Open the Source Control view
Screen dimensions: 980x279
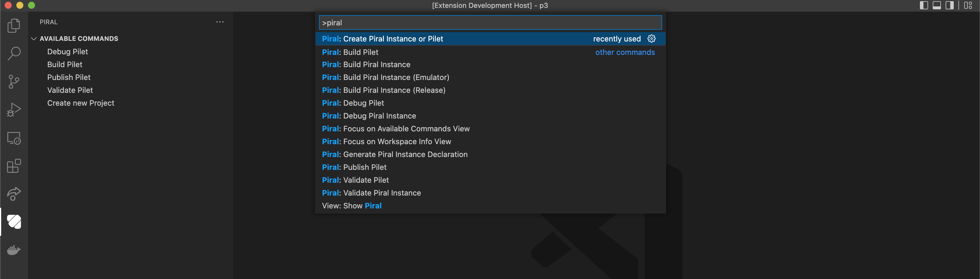tap(14, 81)
